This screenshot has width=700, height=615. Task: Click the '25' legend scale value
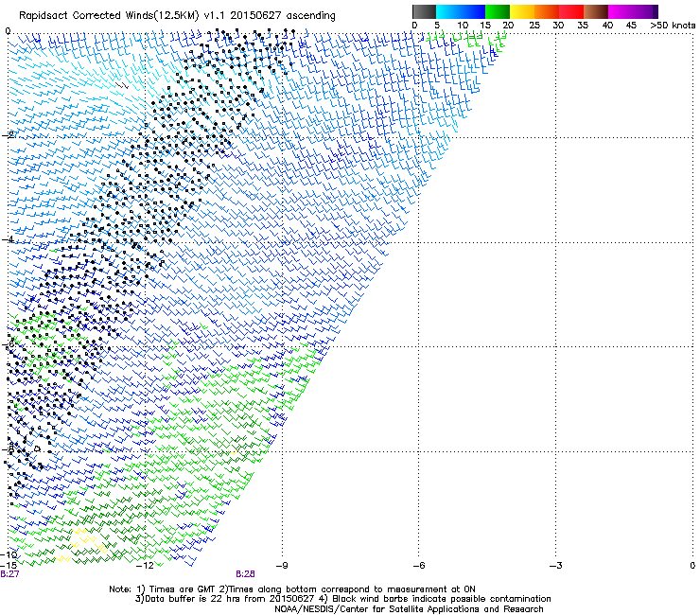tap(534, 26)
